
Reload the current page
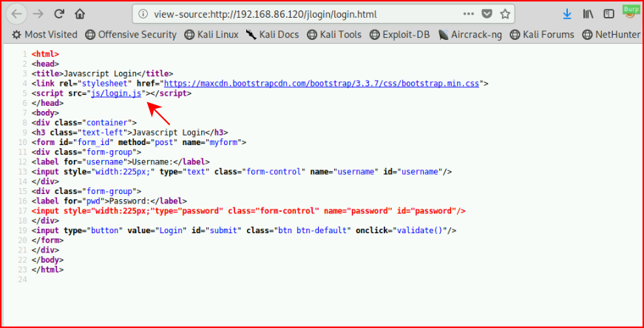(59, 14)
